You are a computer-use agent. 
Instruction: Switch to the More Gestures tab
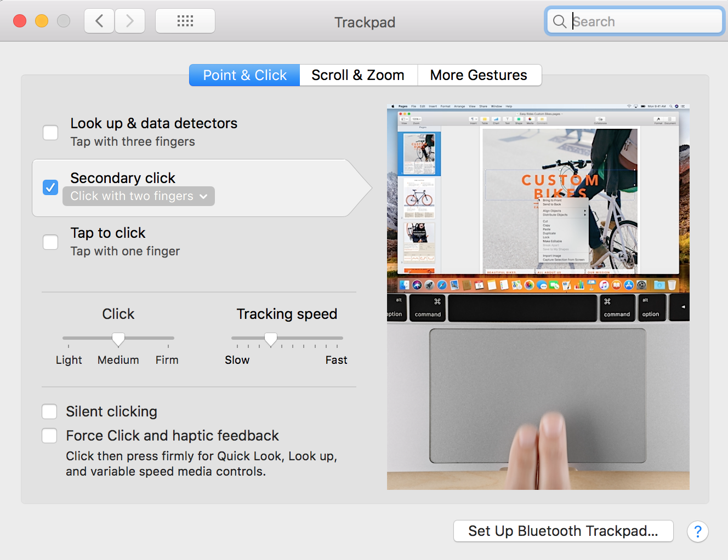[479, 75]
